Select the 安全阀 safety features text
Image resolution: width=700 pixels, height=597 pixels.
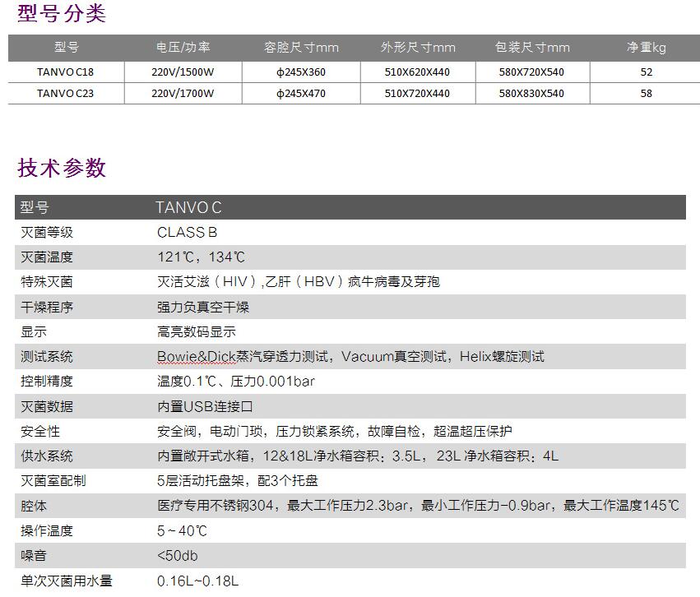(x=335, y=432)
